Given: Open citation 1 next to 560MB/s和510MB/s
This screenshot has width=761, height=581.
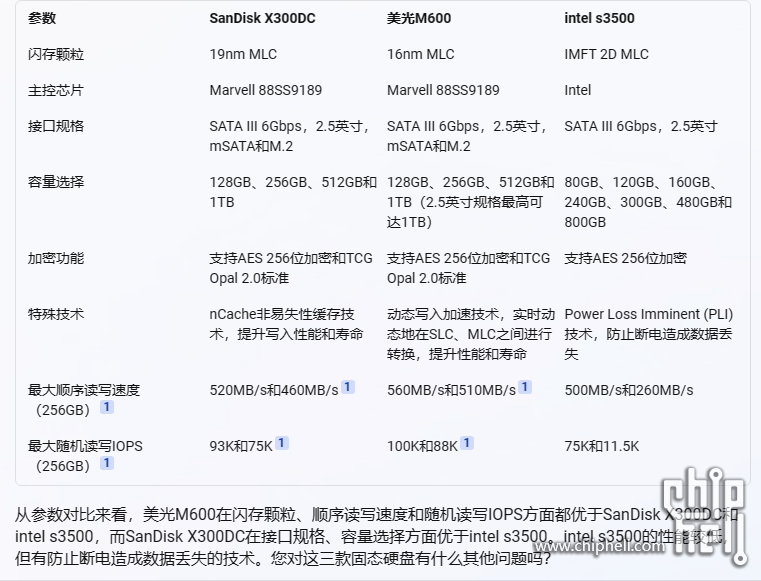Looking at the screenshot, I should [x=525, y=387].
